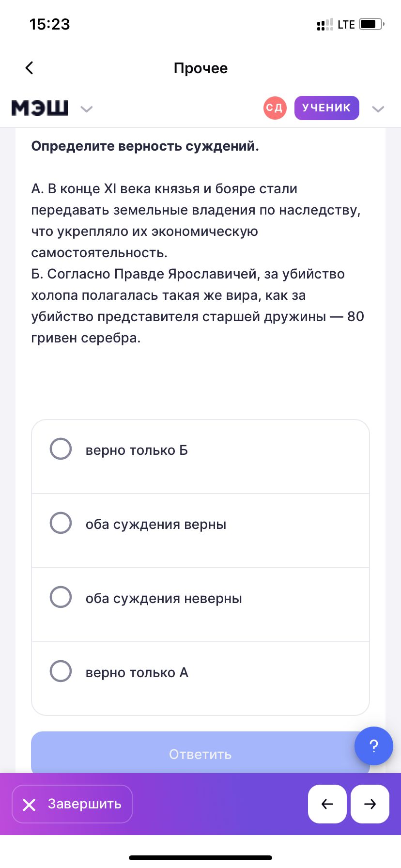Go to previous question arrow

(x=327, y=804)
